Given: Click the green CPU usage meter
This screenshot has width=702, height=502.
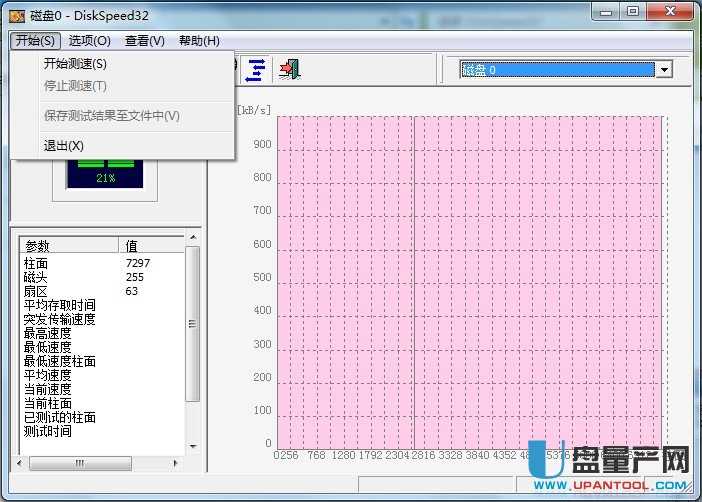Looking at the screenshot, I should coord(106,172).
